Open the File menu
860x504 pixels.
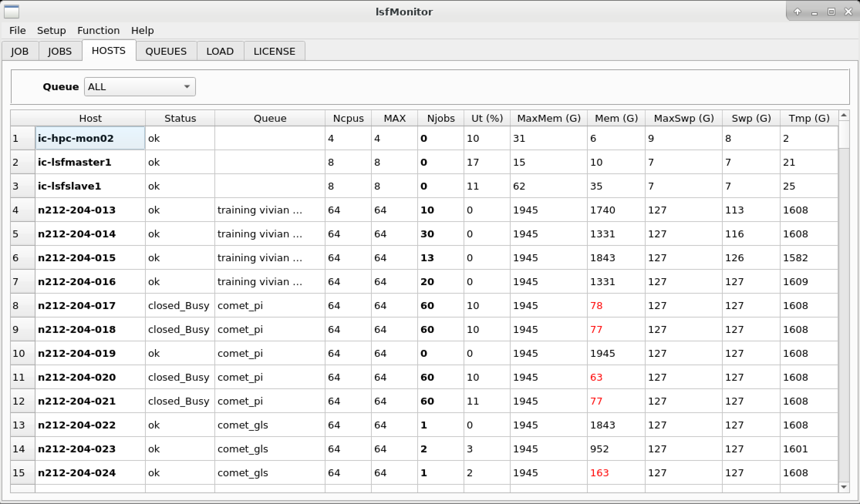(x=17, y=30)
